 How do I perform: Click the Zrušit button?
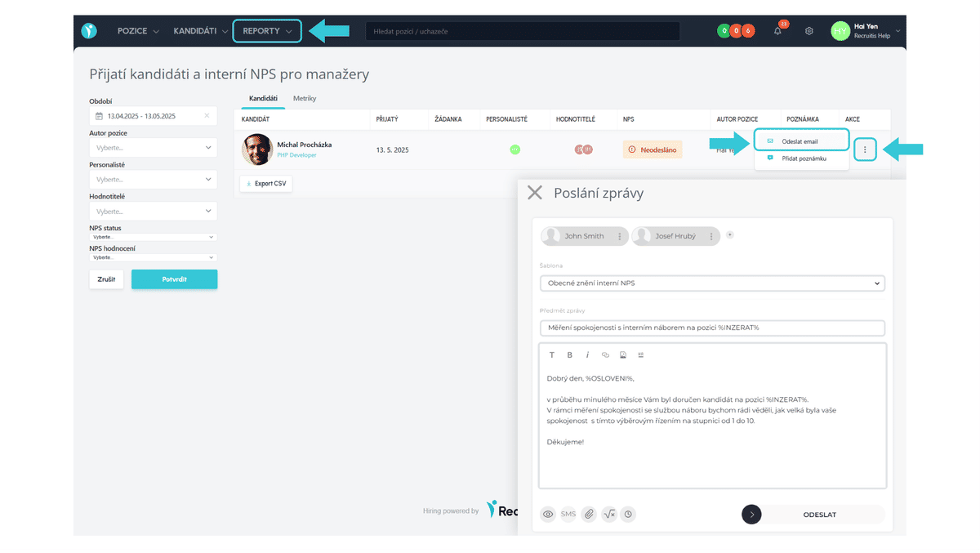click(106, 279)
